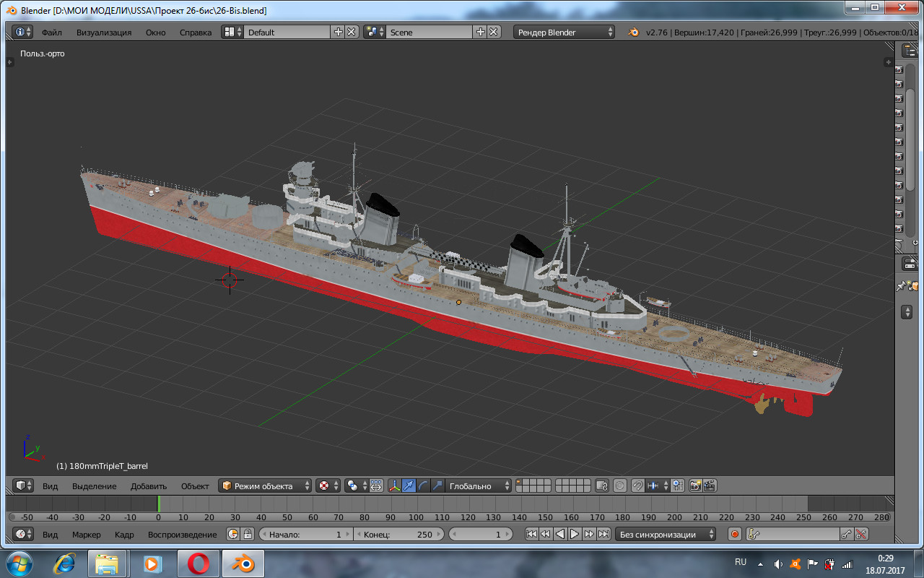Click the lock camera to layers icon

(602, 486)
